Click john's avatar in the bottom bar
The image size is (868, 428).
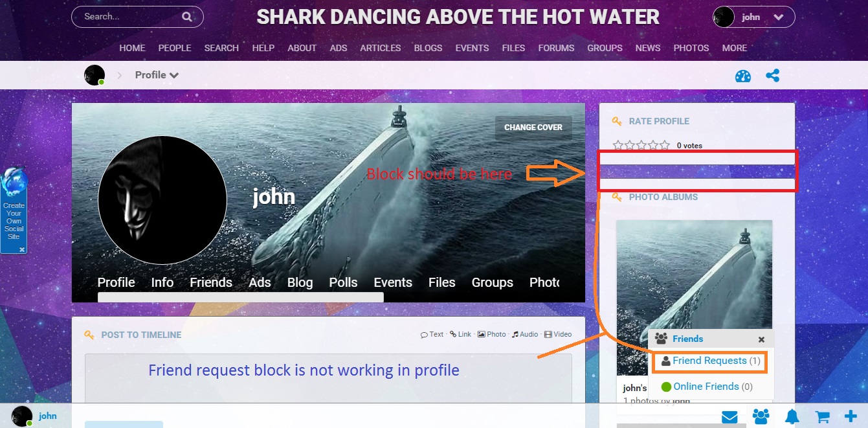click(x=22, y=416)
